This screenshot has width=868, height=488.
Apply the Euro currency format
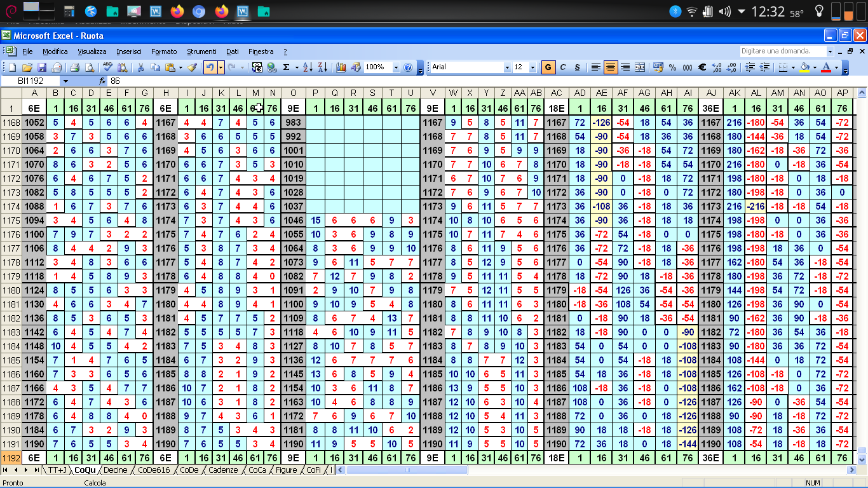(703, 67)
